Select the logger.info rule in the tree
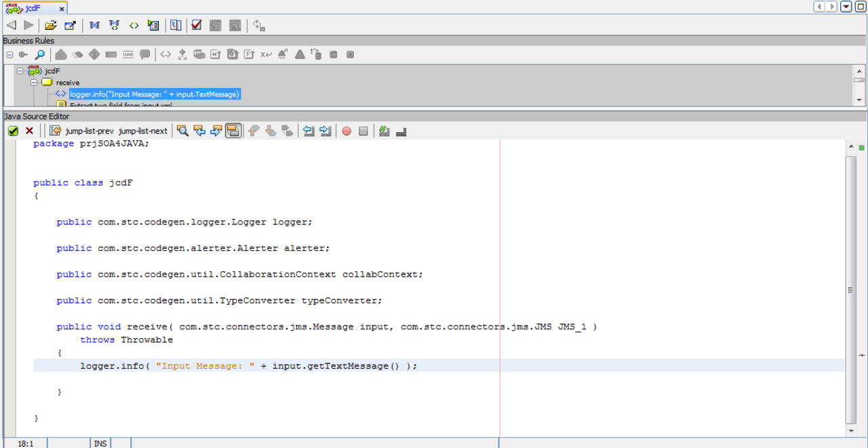The width and height of the screenshot is (868, 448). (155, 94)
